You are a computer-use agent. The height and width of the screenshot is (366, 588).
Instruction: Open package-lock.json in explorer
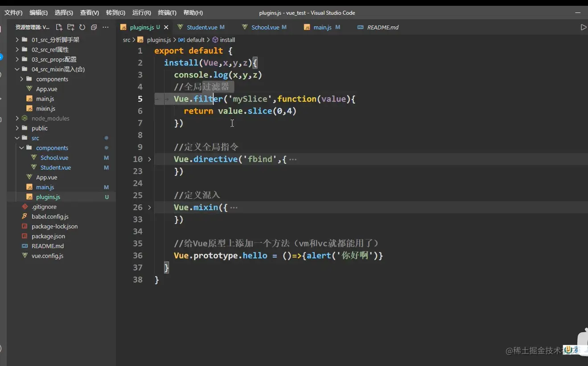(54, 226)
